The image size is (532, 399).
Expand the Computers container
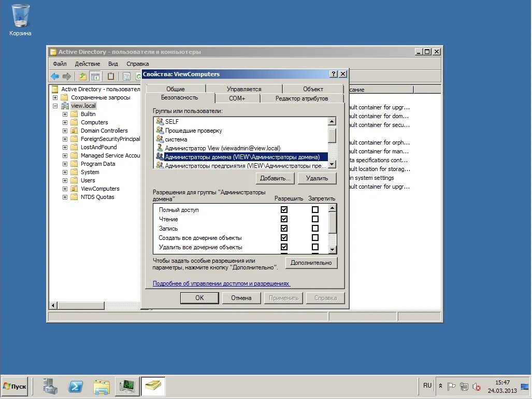pos(65,122)
